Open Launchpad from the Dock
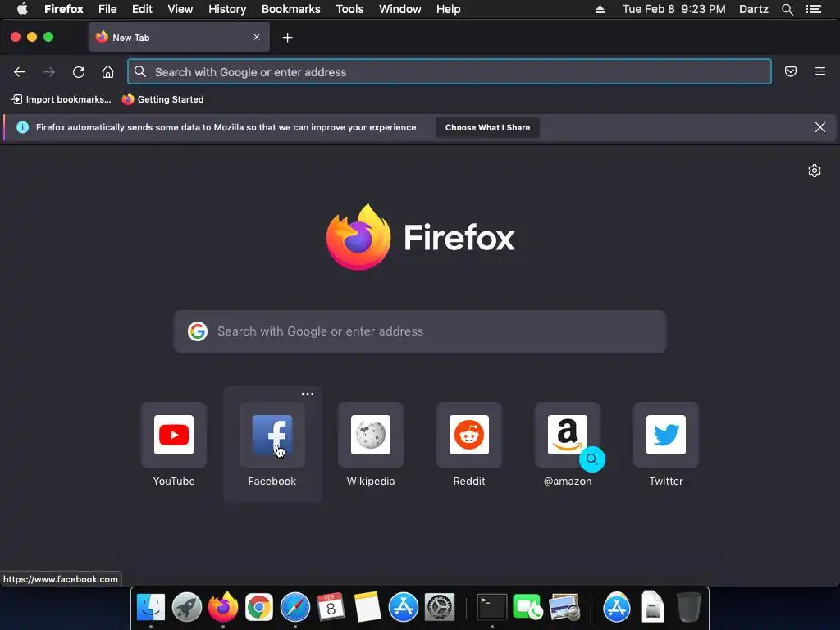This screenshot has height=630, width=840. pos(186,608)
